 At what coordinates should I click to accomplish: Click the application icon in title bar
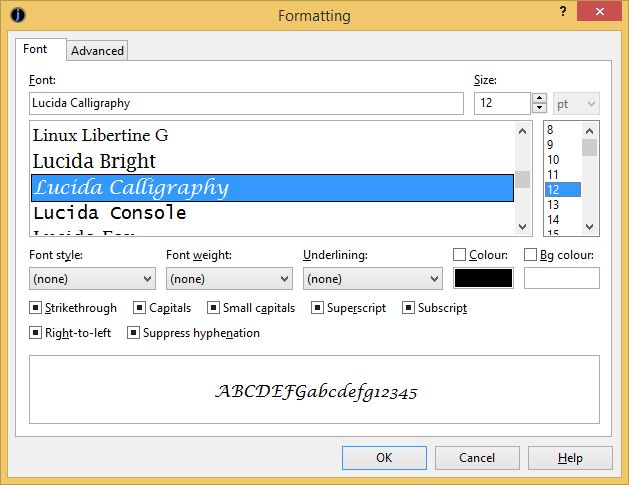pyautogui.click(x=16, y=15)
